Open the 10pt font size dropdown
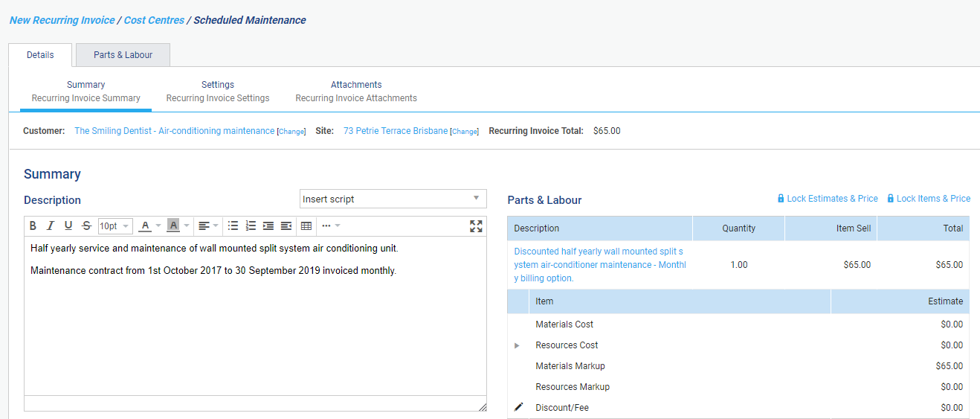The width and height of the screenshot is (980, 419). point(115,226)
